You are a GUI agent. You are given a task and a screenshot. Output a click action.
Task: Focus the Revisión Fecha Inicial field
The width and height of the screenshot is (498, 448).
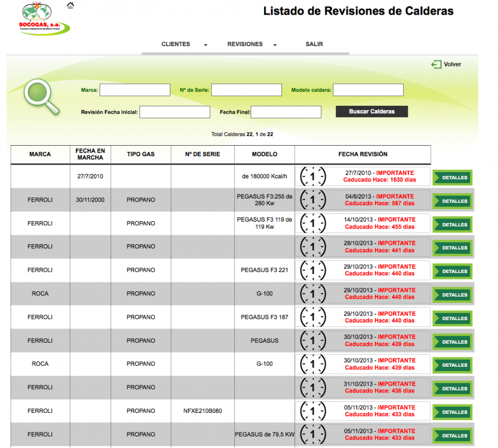(x=175, y=112)
